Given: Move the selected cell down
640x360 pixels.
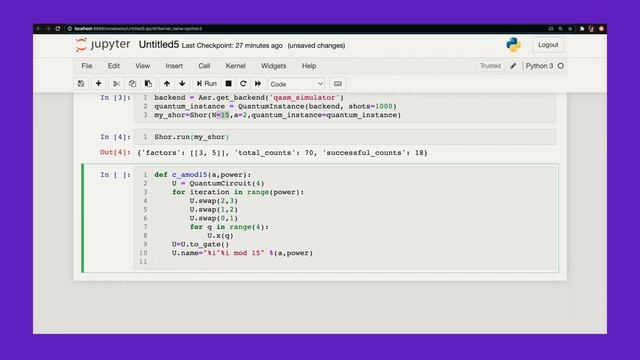Looking at the screenshot, I should pos(182,84).
